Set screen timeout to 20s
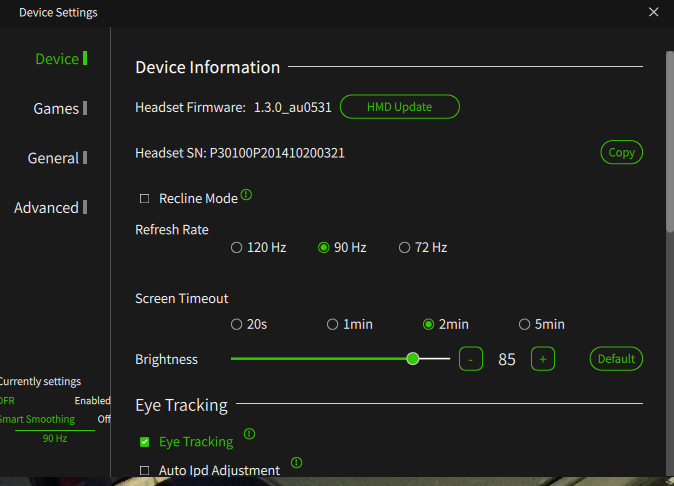This screenshot has height=486, width=674. [x=236, y=324]
